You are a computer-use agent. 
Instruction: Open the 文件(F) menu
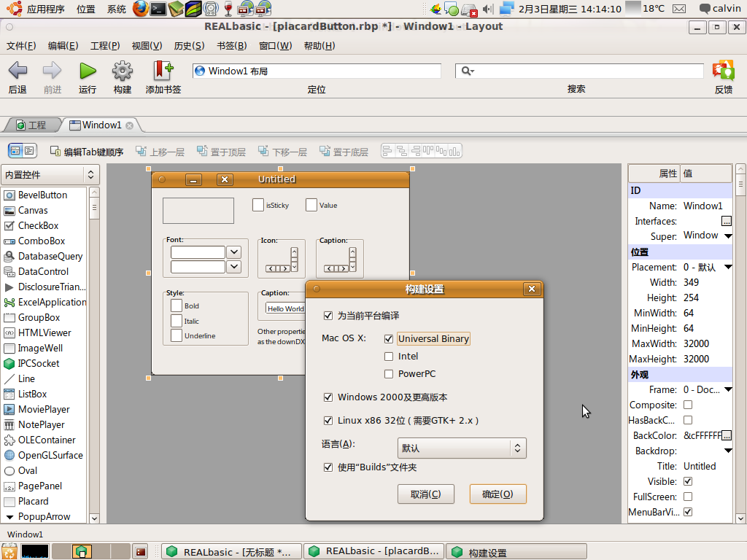21,46
